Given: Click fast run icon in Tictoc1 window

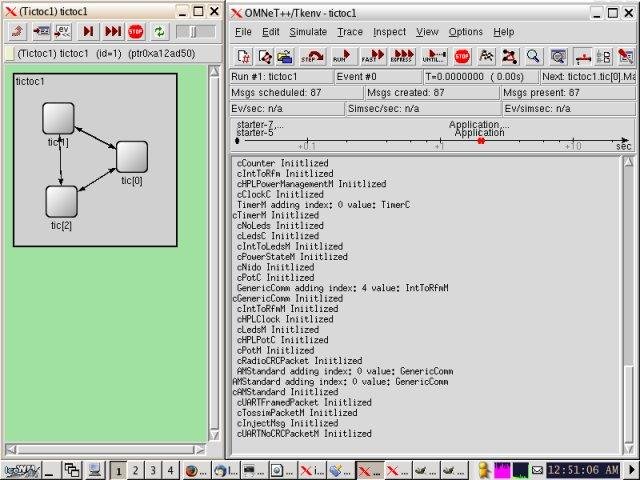Looking at the screenshot, I should coord(113,31).
